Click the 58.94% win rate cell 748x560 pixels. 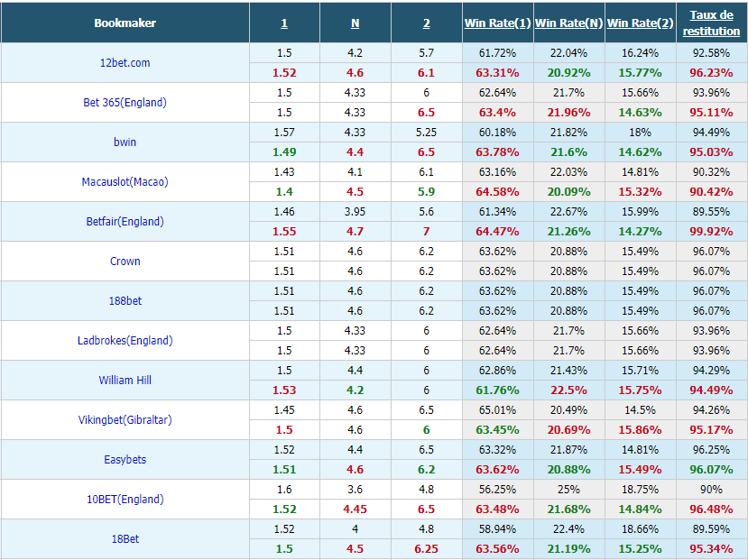[x=497, y=529]
